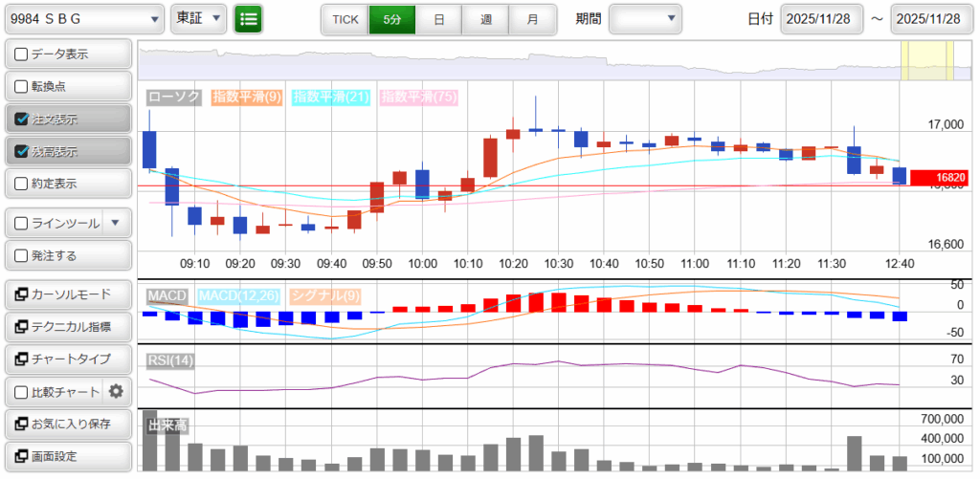The height and width of the screenshot is (479, 980).
Task: Toggle the 約定表示 checkbox
Action: [x=22, y=184]
